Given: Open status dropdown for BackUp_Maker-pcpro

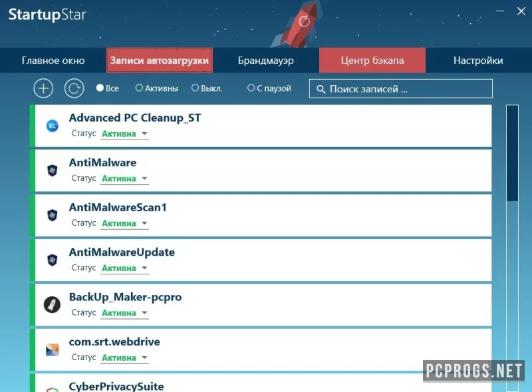Looking at the screenshot, I should click(124, 313).
